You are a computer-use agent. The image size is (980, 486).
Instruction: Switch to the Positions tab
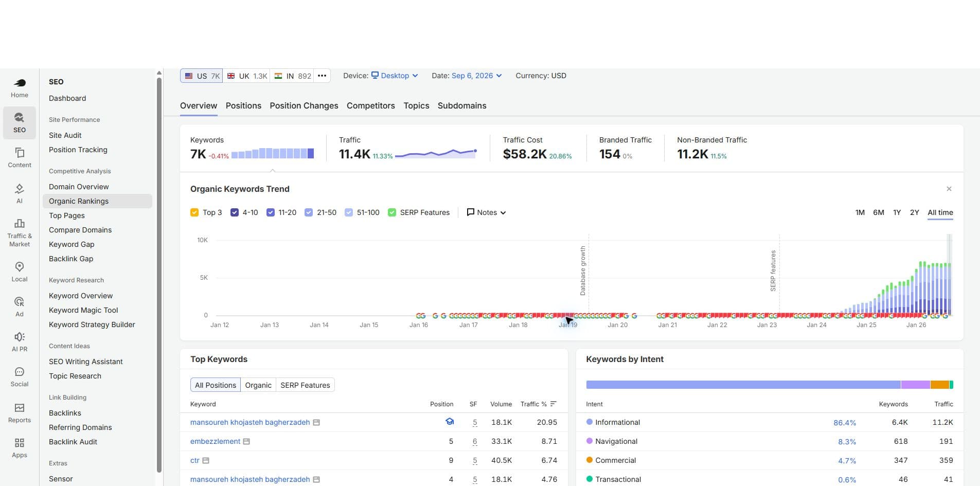(243, 105)
